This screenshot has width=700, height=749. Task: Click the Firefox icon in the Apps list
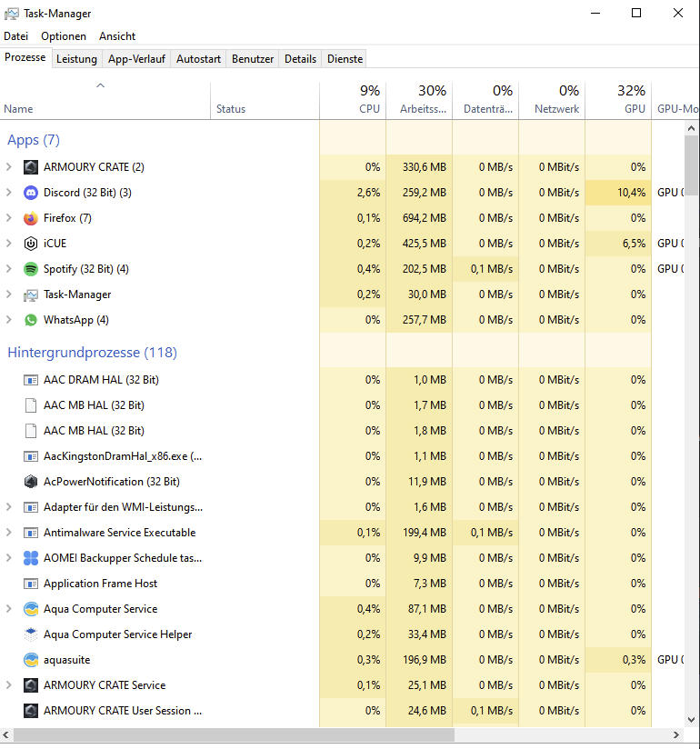[31, 218]
